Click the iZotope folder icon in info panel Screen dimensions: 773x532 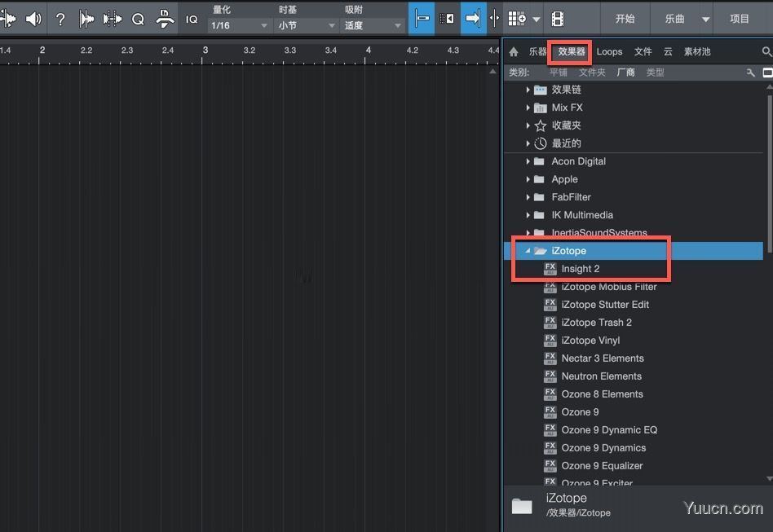[x=522, y=506]
